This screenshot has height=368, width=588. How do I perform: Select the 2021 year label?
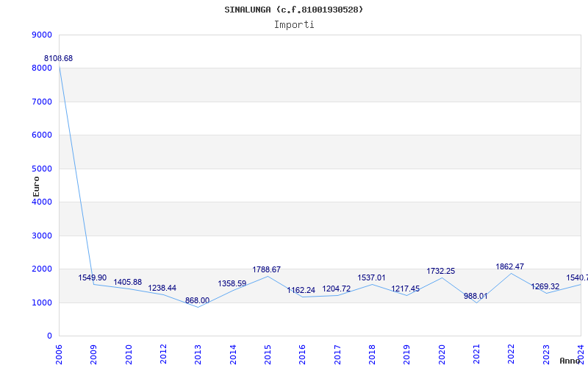[x=476, y=355]
